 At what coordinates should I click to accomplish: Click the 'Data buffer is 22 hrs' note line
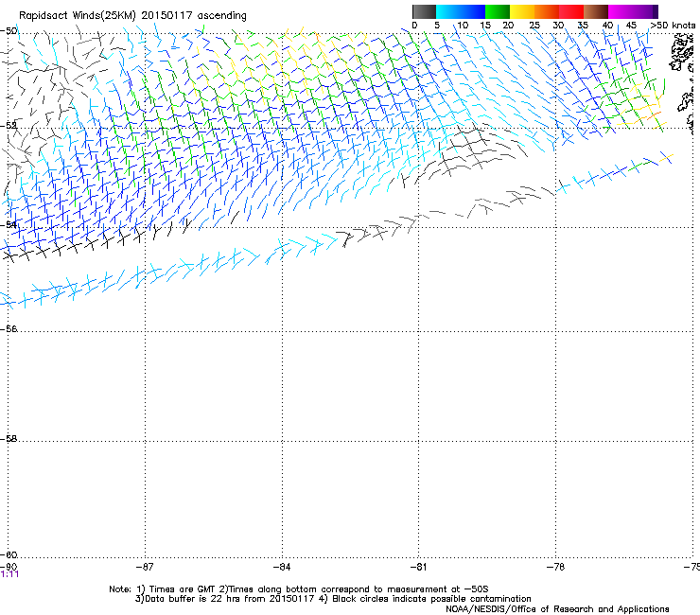point(333,599)
